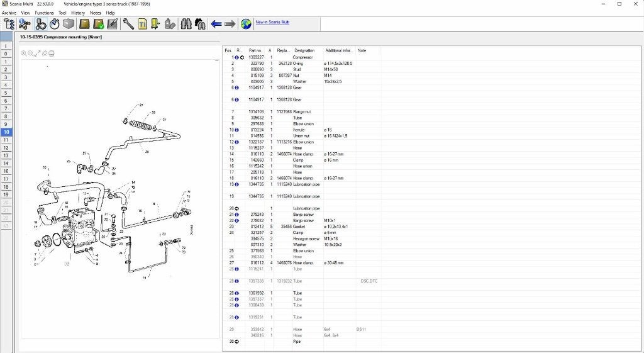
Task: Click the binoculars search icon
Action: click(x=186, y=25)
